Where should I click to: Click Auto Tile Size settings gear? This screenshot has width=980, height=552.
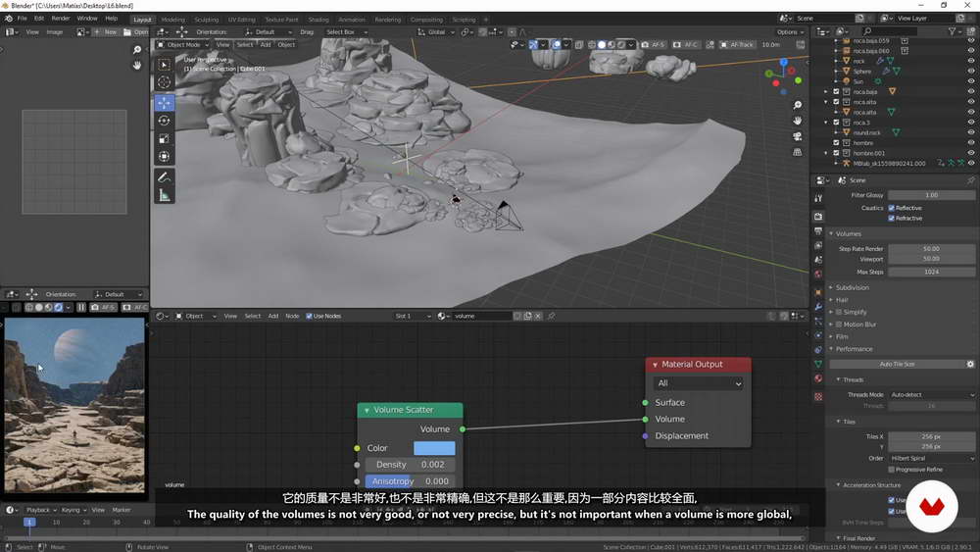[x=970, y=364]
